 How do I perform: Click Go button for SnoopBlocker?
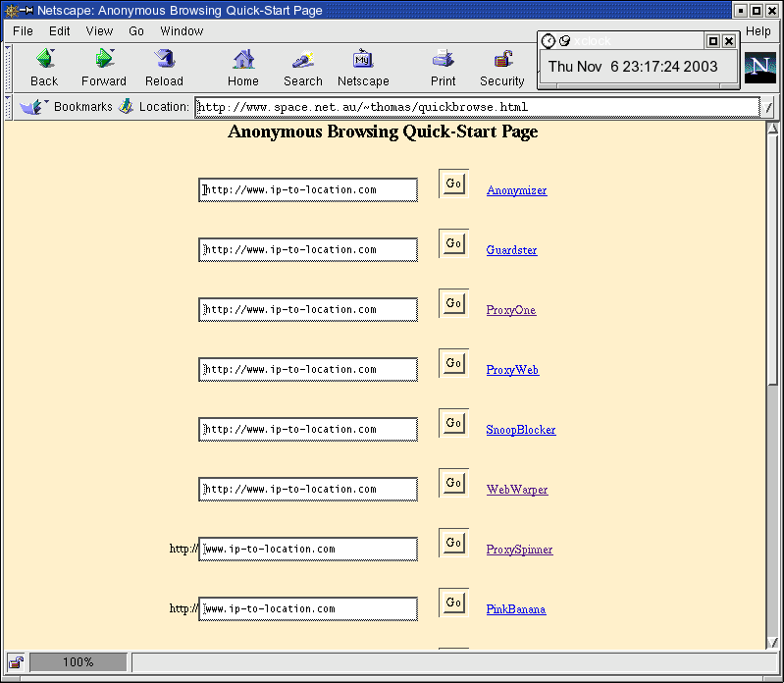(453, 423)
